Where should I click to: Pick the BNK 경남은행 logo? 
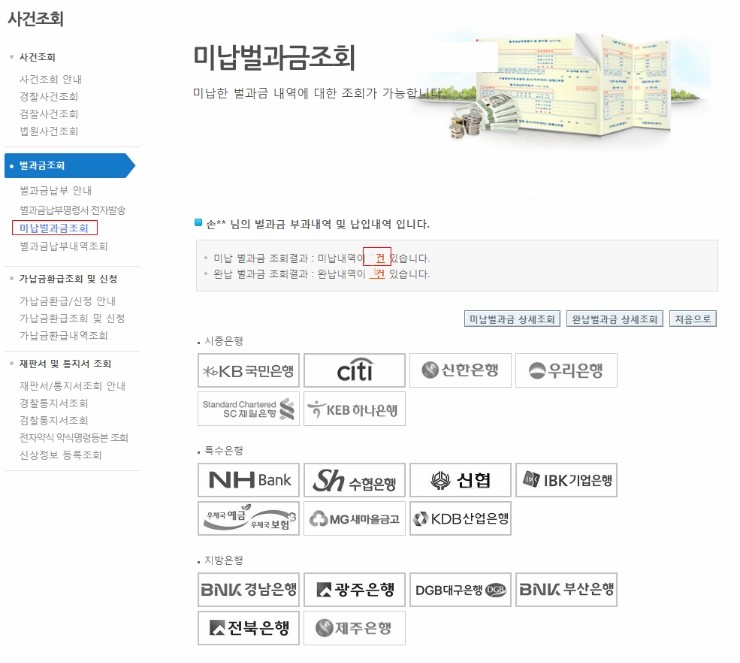click(x=248, y=590)
